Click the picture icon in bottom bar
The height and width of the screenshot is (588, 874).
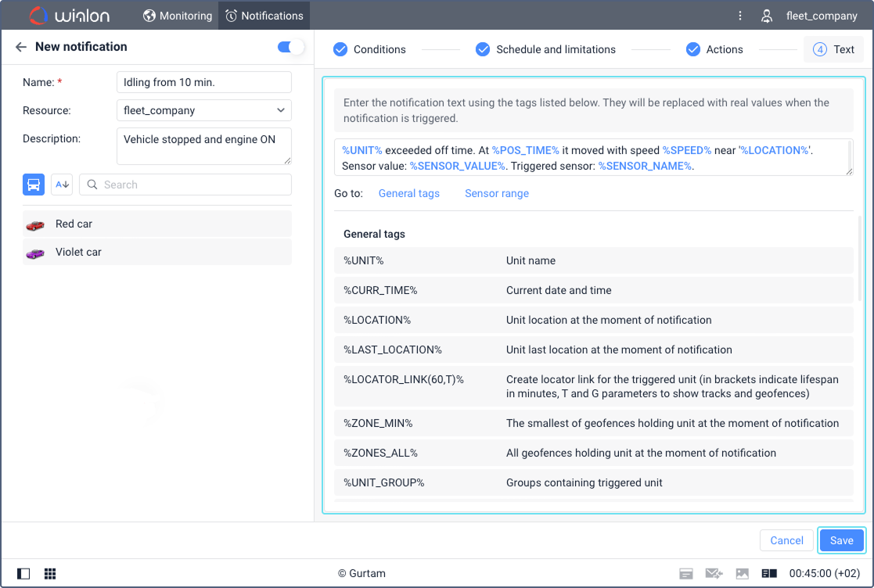pos(742,574)
